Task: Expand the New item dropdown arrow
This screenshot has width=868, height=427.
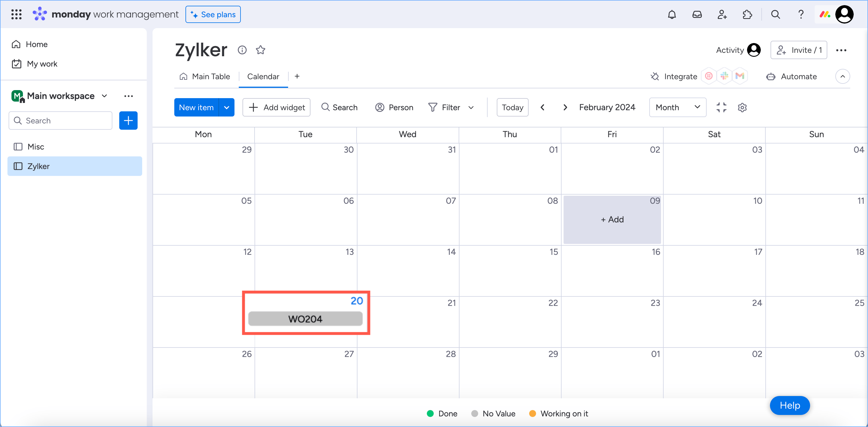Action: tap(226, 108)
